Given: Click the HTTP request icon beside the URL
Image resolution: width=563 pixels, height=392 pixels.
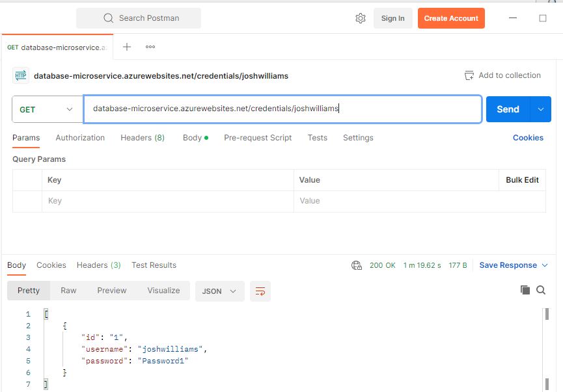Looking at the screenshot, I should tap(20, 75).
